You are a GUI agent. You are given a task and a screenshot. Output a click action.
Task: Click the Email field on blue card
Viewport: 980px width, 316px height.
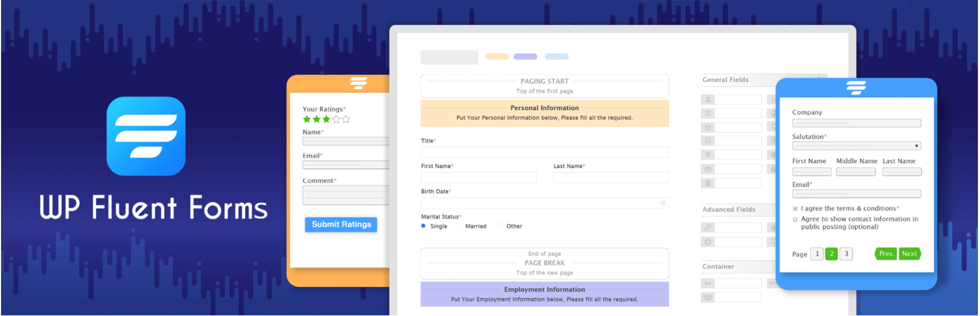point(856,194)
